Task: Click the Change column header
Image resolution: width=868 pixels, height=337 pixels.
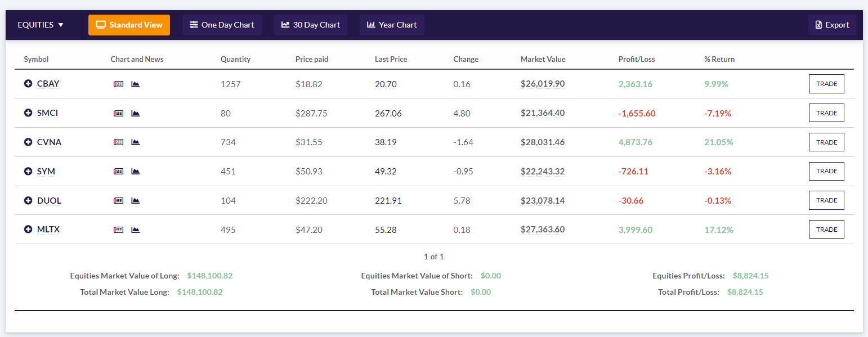Action: point(466,59)
